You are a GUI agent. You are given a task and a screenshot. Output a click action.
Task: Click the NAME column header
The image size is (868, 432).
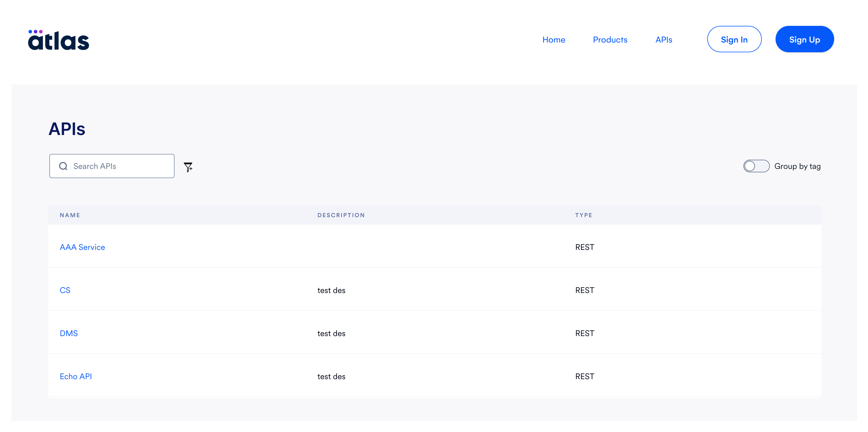point(70,215)
